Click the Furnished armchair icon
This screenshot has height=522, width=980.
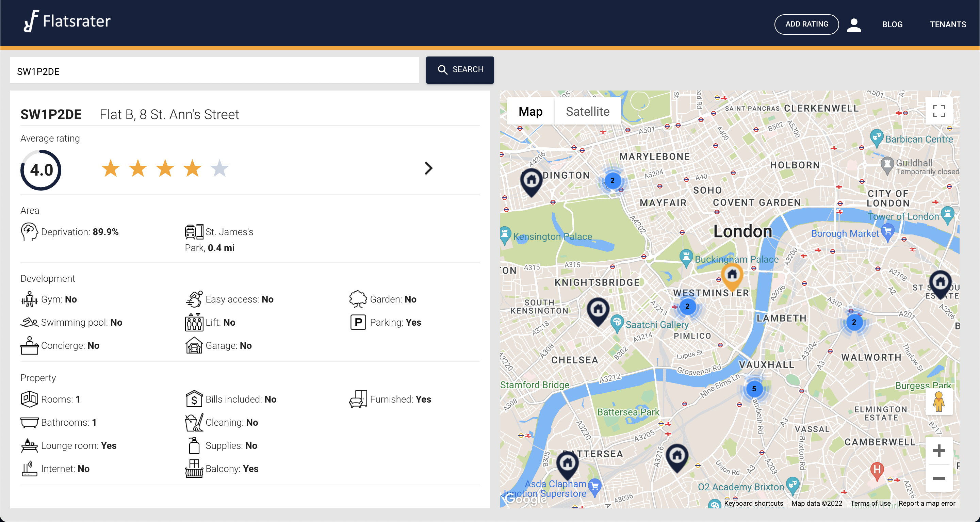coord(358,399)
